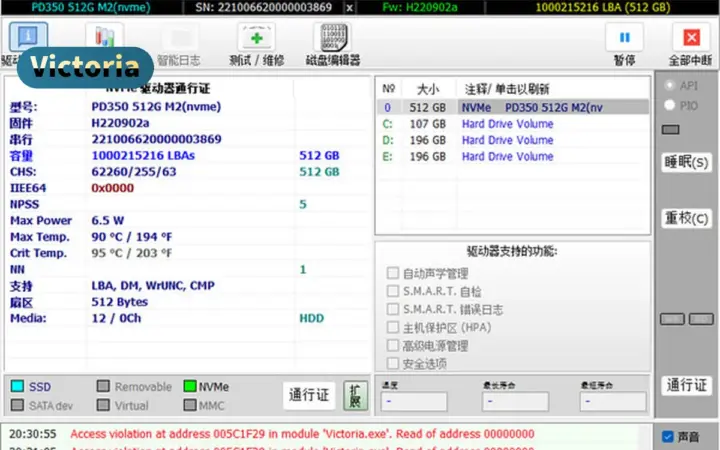Open the 测试 / 维修 test and repair tool
Image resolution: width=720 pixels, height=450 pixels.
(257, 45)
